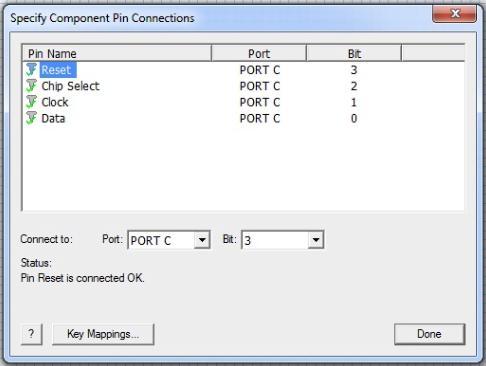Click the Done button

(x=429, y=334)
